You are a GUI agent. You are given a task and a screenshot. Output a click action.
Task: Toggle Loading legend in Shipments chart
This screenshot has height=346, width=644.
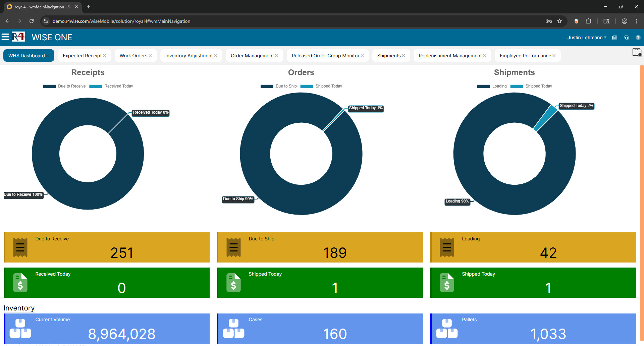click(492, 86)
